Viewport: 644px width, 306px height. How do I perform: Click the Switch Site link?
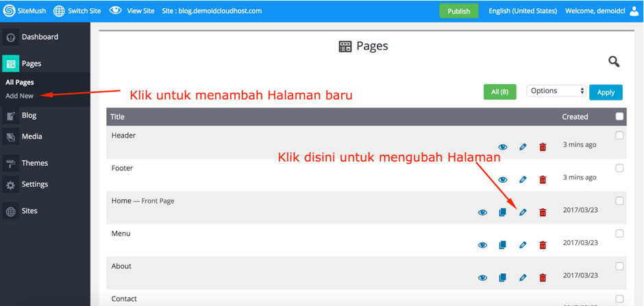coord(84,11)
